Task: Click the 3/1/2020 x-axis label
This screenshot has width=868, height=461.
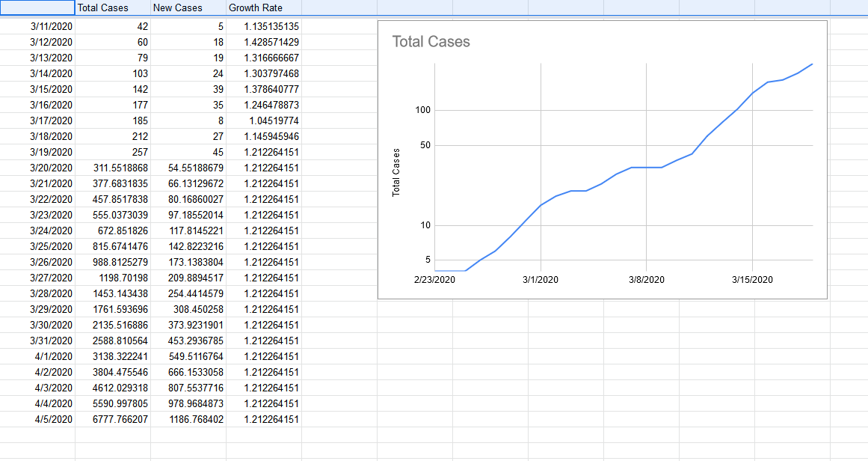Action: pos(541,280)
